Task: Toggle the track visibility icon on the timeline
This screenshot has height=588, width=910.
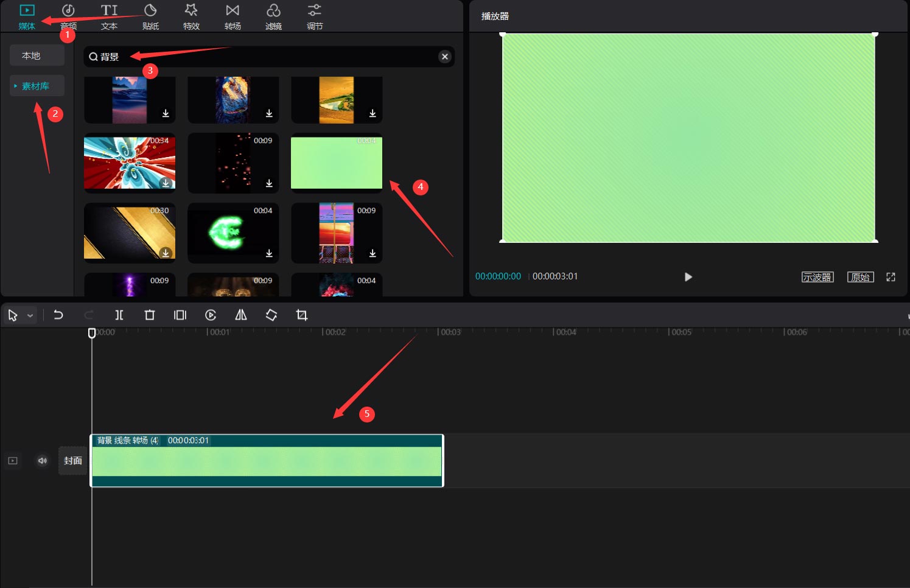Action: pos(12,461)
